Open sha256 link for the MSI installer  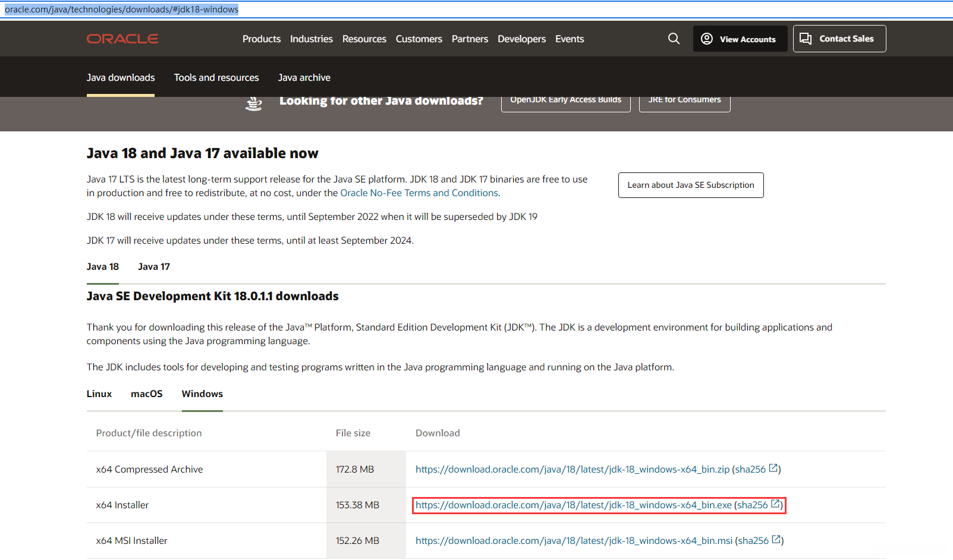coord(759,540)
